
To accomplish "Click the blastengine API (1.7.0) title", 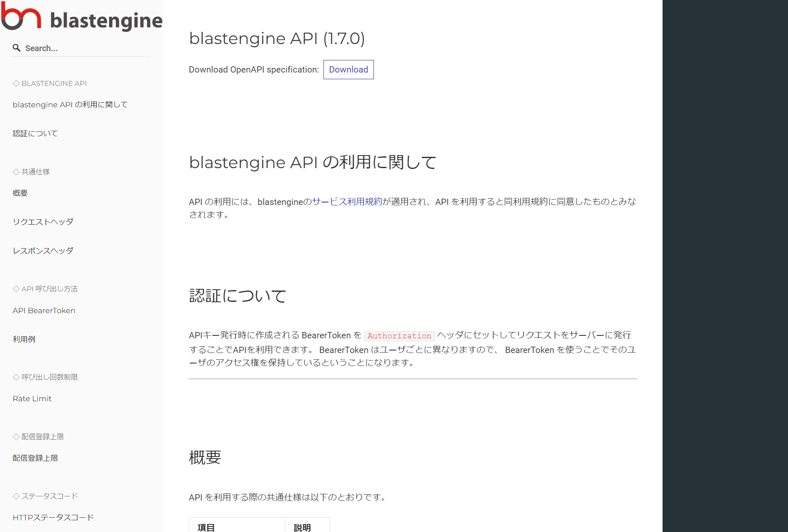I will [277, 39].
